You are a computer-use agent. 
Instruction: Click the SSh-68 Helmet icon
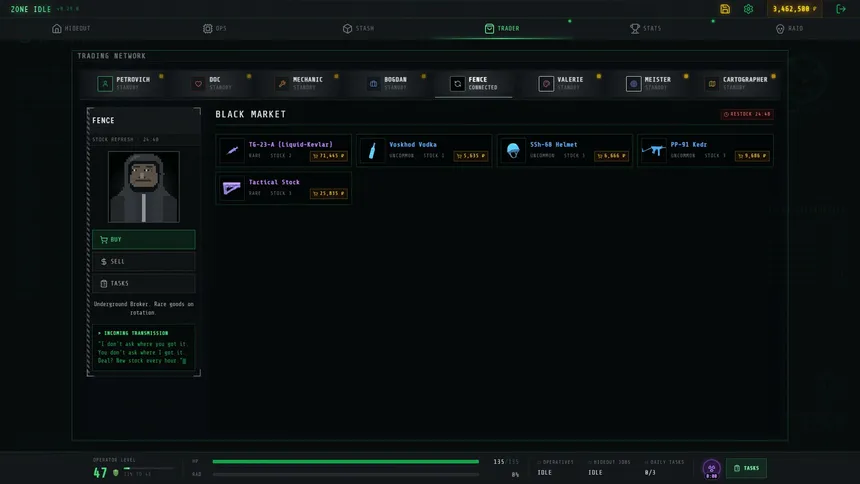click(x=513, y=150)
